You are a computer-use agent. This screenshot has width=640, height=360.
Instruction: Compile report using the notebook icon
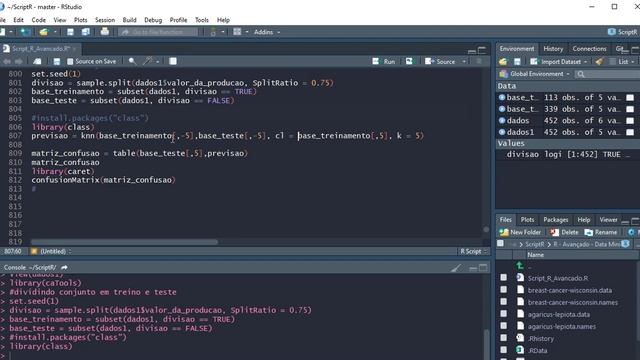[173, 61]
